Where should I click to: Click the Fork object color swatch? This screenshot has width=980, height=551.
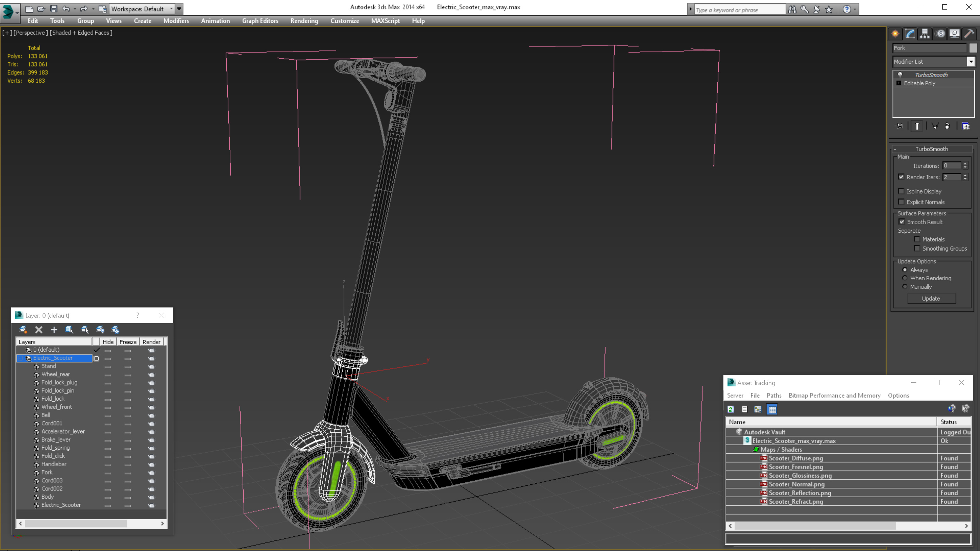pyautogui.click(x=973, y=48)
